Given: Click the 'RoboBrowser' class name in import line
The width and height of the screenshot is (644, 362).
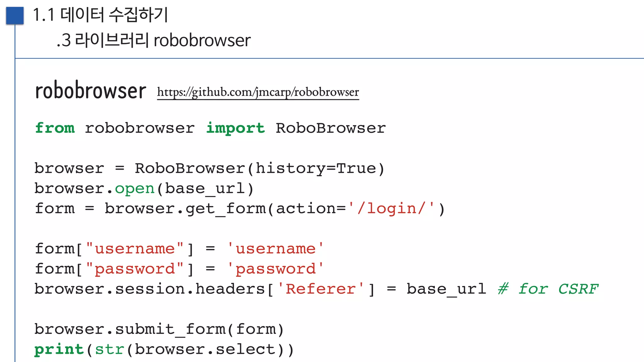Looking at the screenshot, I should 330,128.
